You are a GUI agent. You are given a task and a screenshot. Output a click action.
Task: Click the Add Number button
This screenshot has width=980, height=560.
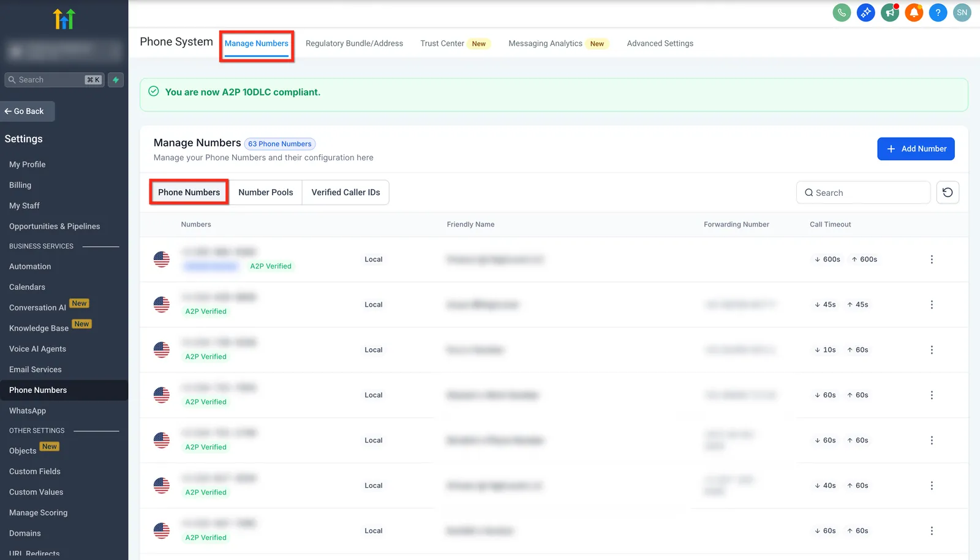pyautogui.click(x=916, y=149)
